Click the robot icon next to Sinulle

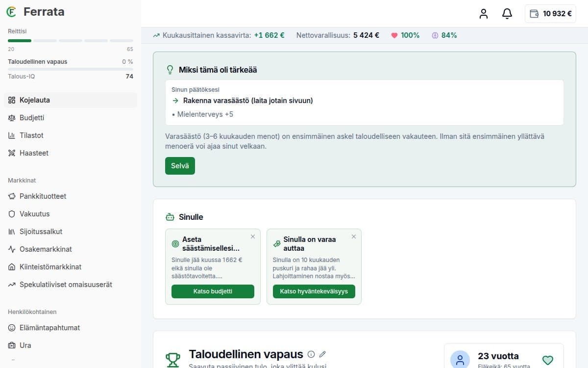(170, 217)
